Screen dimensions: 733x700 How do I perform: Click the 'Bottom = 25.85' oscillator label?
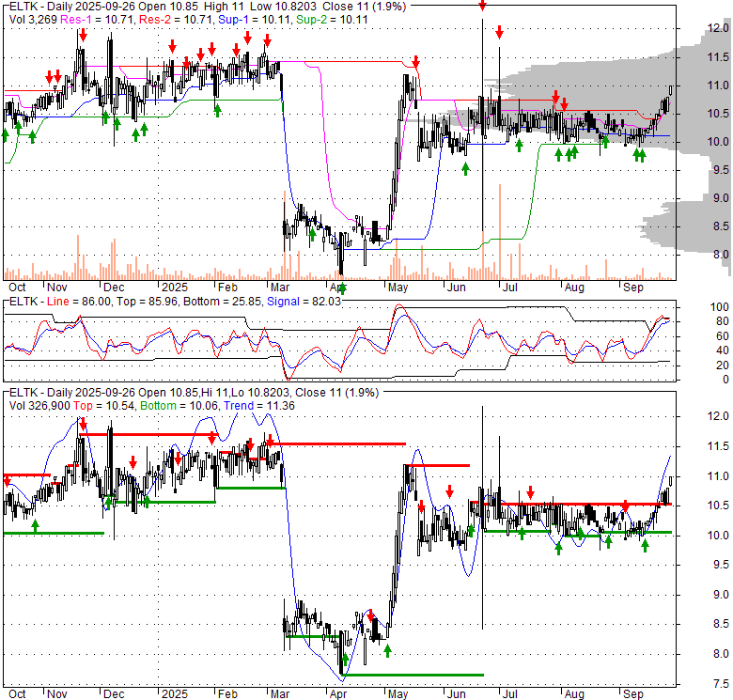pos(222,302)
